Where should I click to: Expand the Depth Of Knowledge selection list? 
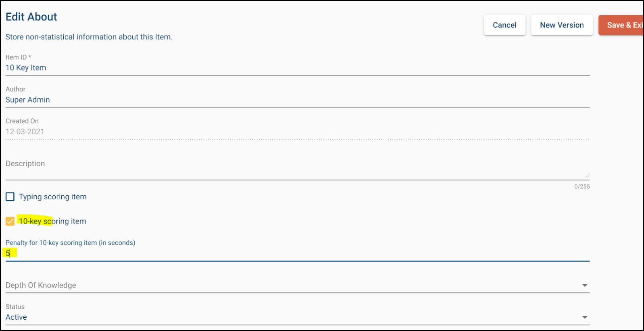[x=585, y=285]
